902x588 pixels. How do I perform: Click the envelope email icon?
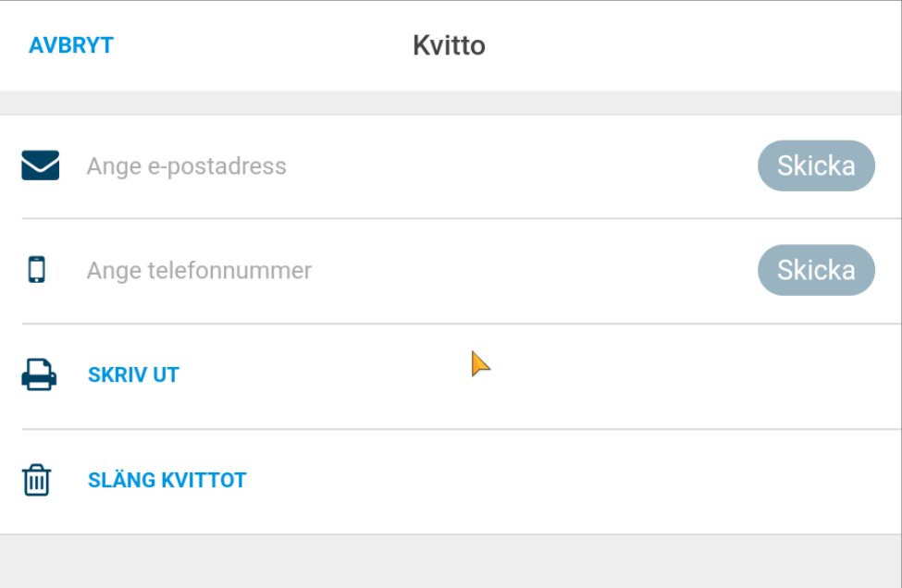[x=41, y=165]
